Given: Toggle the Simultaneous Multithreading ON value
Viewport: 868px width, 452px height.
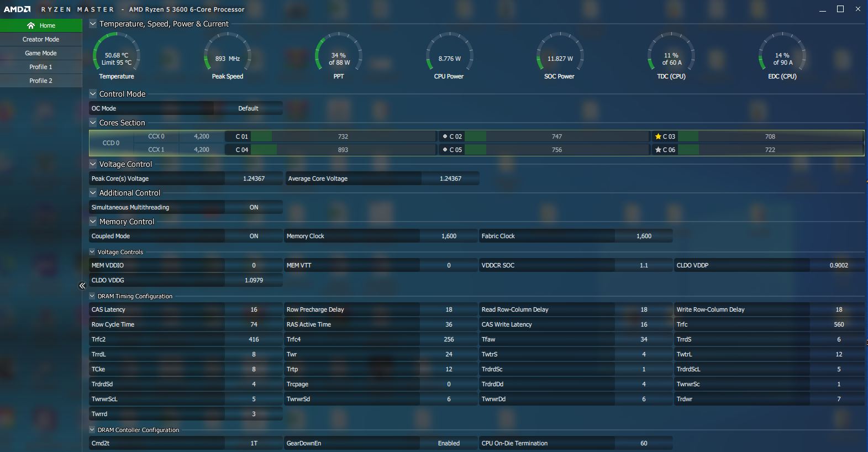Looking at the screenshot, I should coord(254,207).
